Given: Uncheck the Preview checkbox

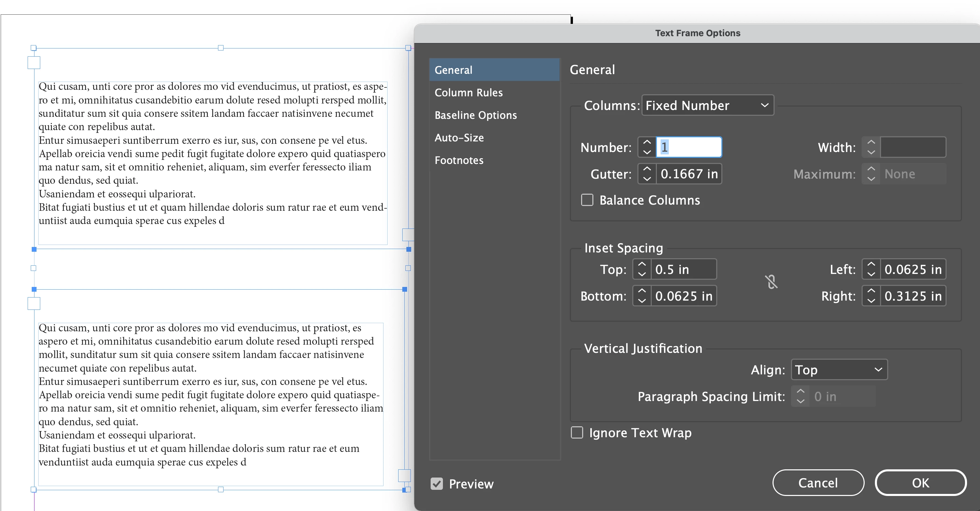Looking at the screenshot, I should [x=437, y=484].
